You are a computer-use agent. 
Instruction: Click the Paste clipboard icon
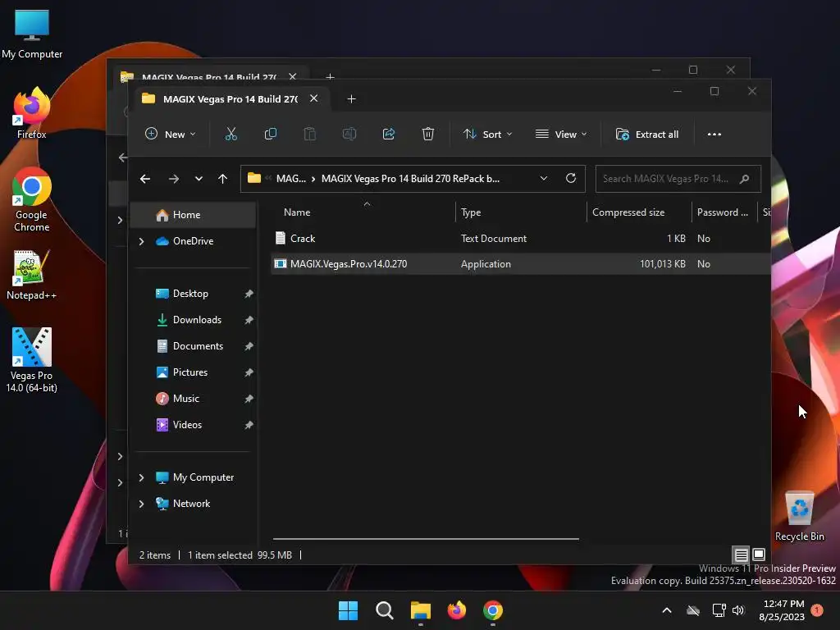point(309,134)
